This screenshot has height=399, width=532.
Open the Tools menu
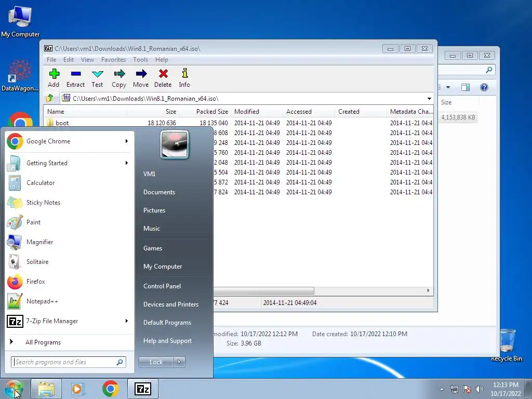(x=140, y=60)
